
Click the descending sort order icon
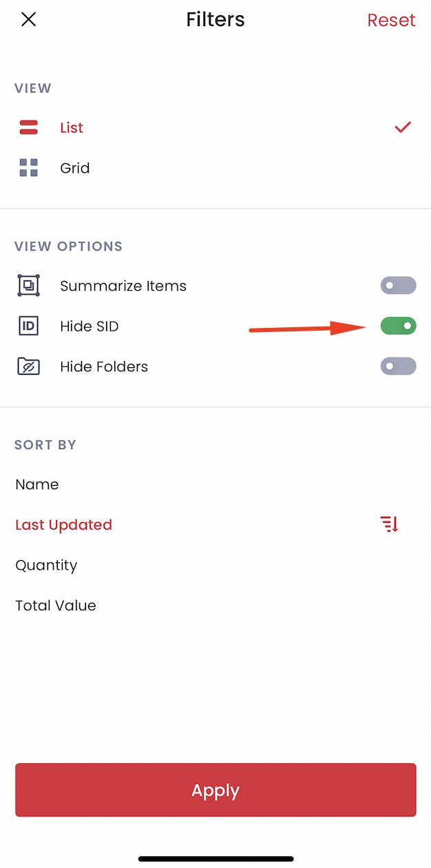[x=390, y=524]
